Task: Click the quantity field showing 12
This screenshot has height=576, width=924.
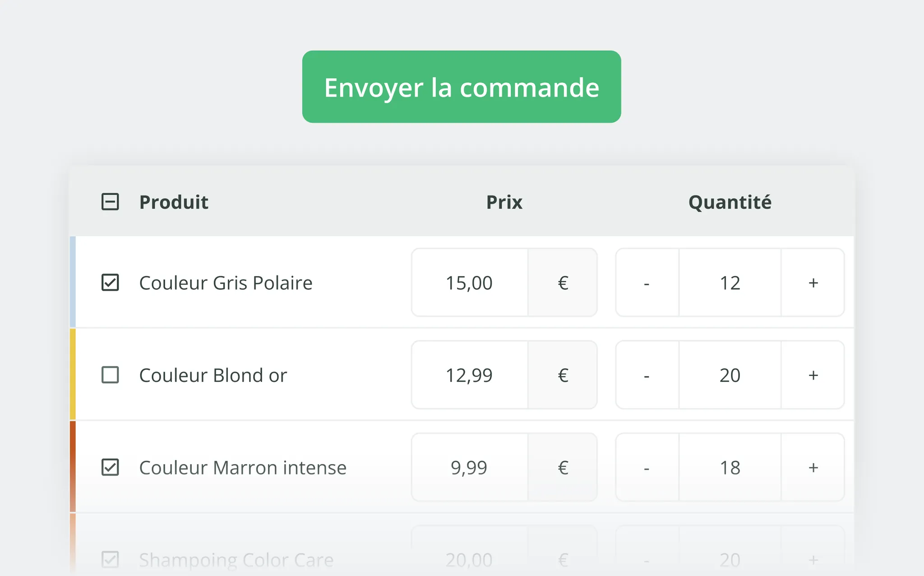Action: (730, 283)
